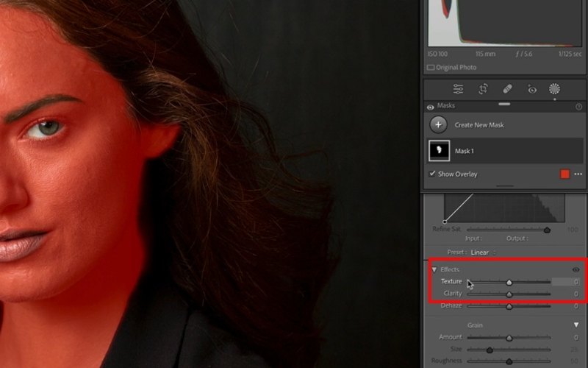Click the Output curve readout label

coord(517,238)
